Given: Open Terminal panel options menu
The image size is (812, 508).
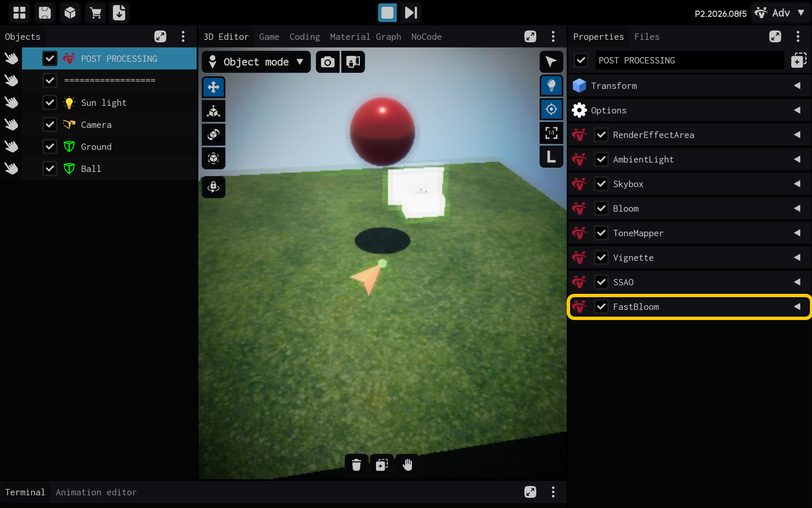Looking at the screenshot, I should [x=553, y=492].
